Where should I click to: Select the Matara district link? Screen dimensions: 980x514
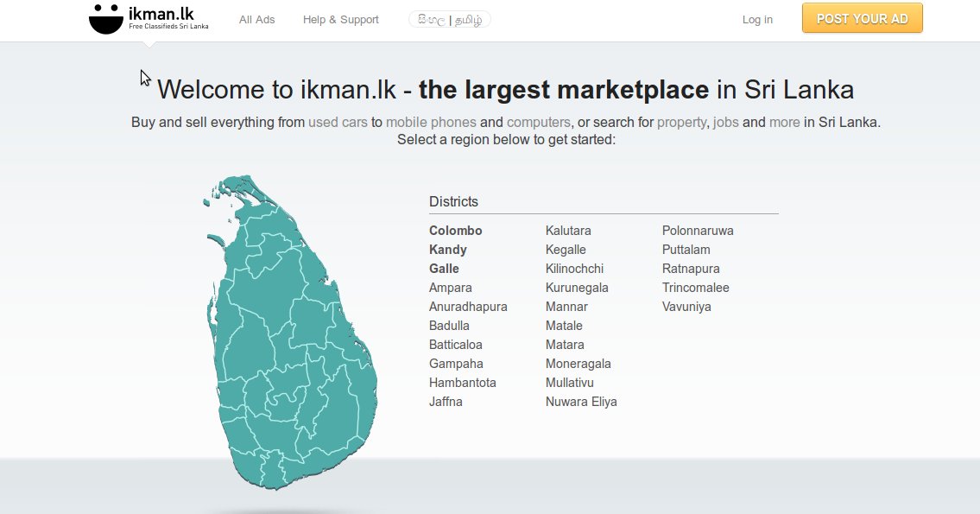pyautogui.click(x=565, y=345)
